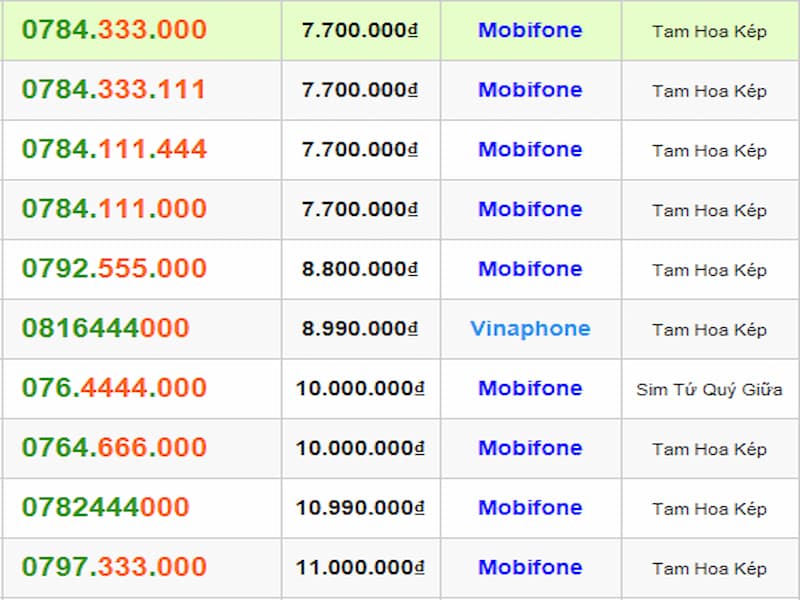The image size is (800, 600).
Task: Select the Sim Tứ Quý Giữa category
Action: tap(709, 390)
